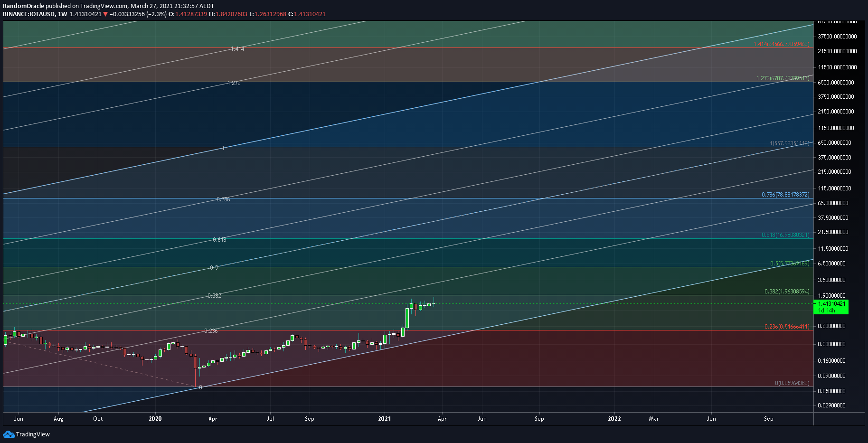
Task: Click the RandomOracle author name
Action: pos(23,6)
